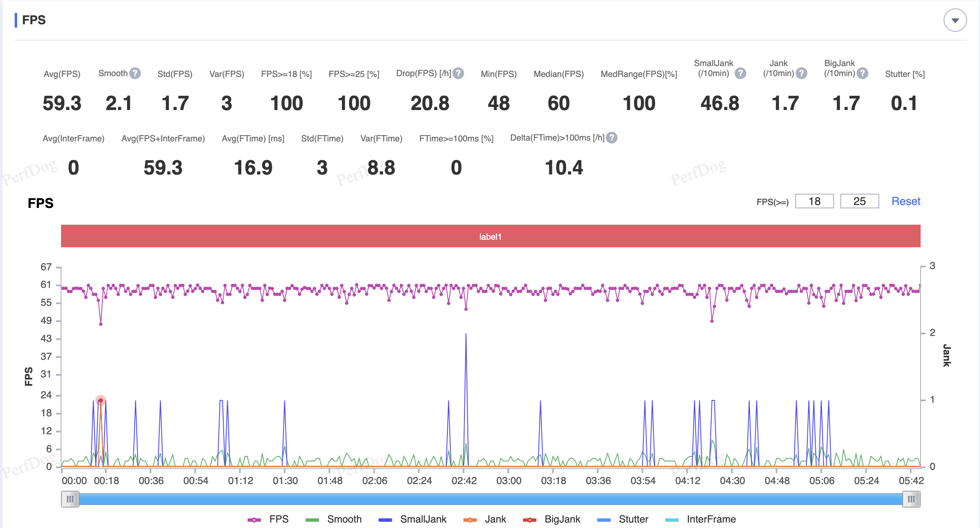
Task: Click the Delta(FTime) value 10.4
Action: coord(564,168)
